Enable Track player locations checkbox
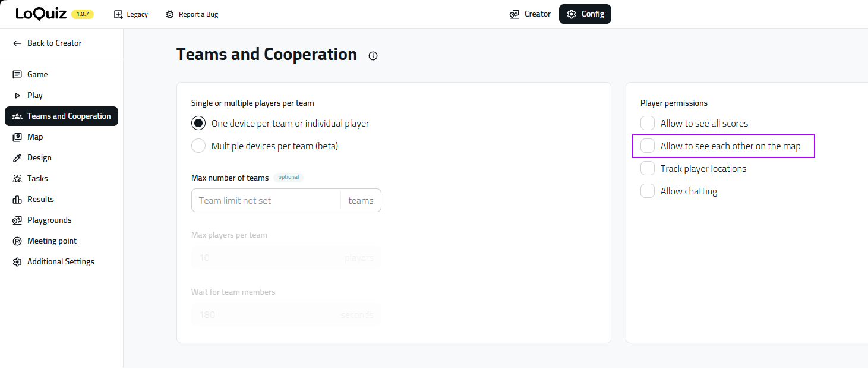The height and width of the screenshot is (369, 868). click(648, 169)
